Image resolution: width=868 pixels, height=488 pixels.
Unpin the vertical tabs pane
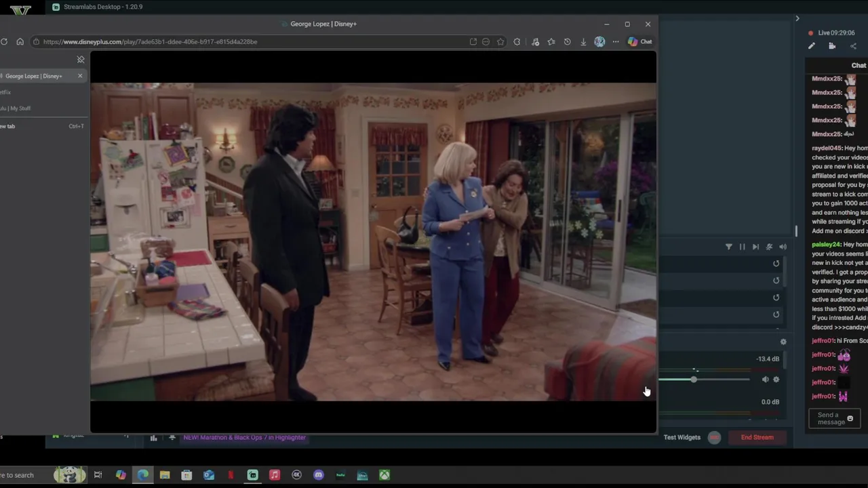[x=81, y=60]
